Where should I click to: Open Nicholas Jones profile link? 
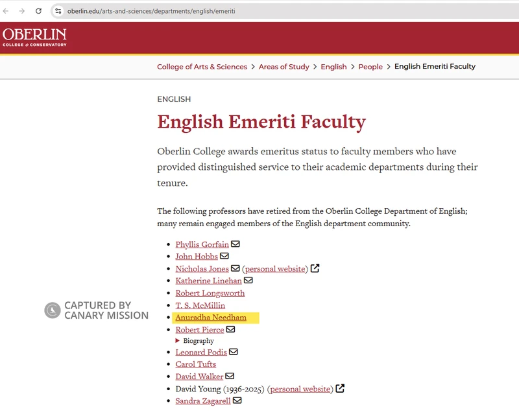coord(202,268)
